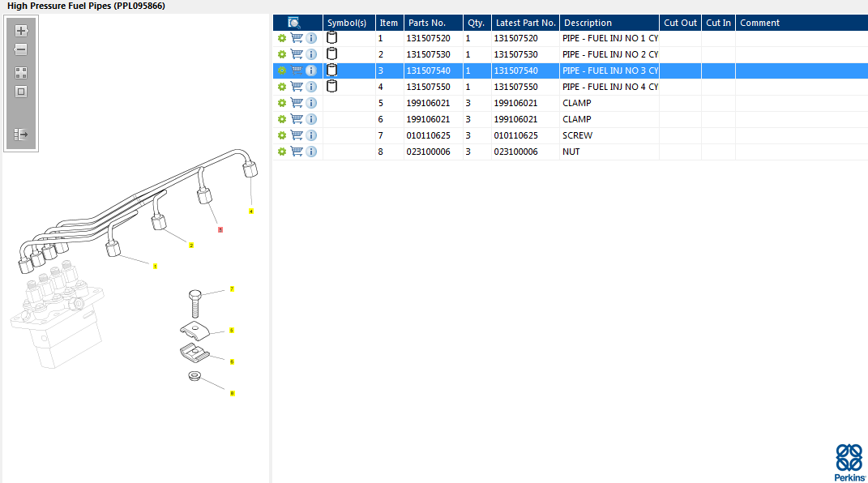
Task: Click the single-square fit view icon
Action: coord(21,92)
